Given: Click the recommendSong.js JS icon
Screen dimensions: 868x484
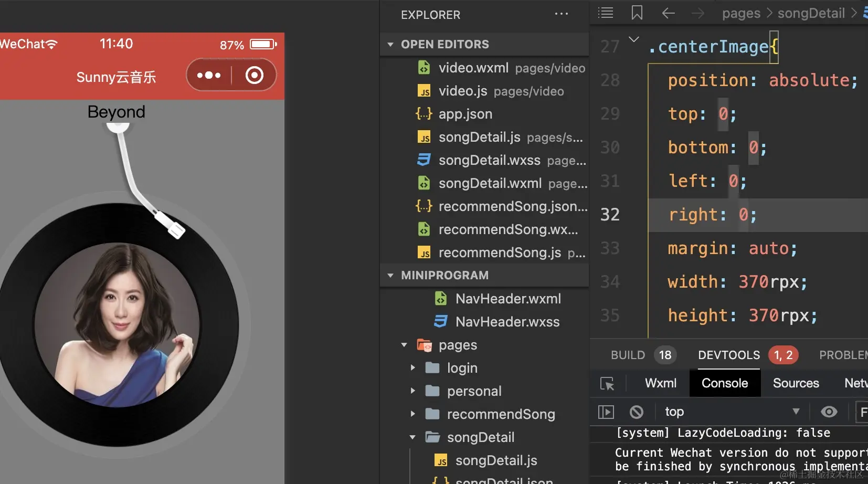Looking at the screenshot, I should (424, 252).
